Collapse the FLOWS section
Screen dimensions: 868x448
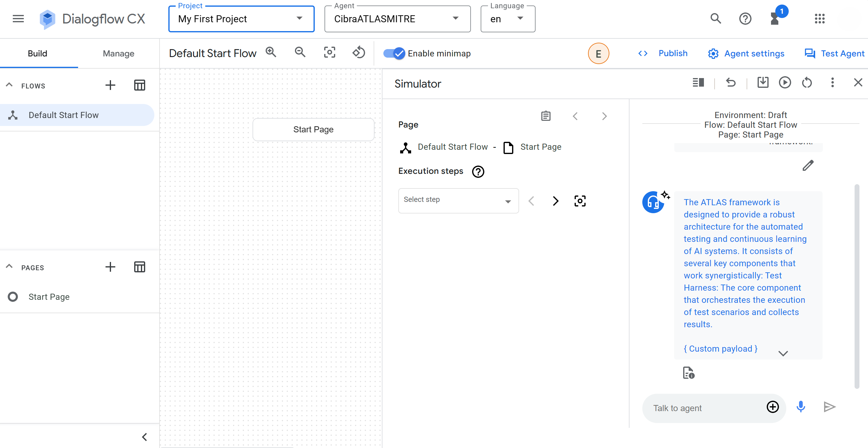click(9, 85)
